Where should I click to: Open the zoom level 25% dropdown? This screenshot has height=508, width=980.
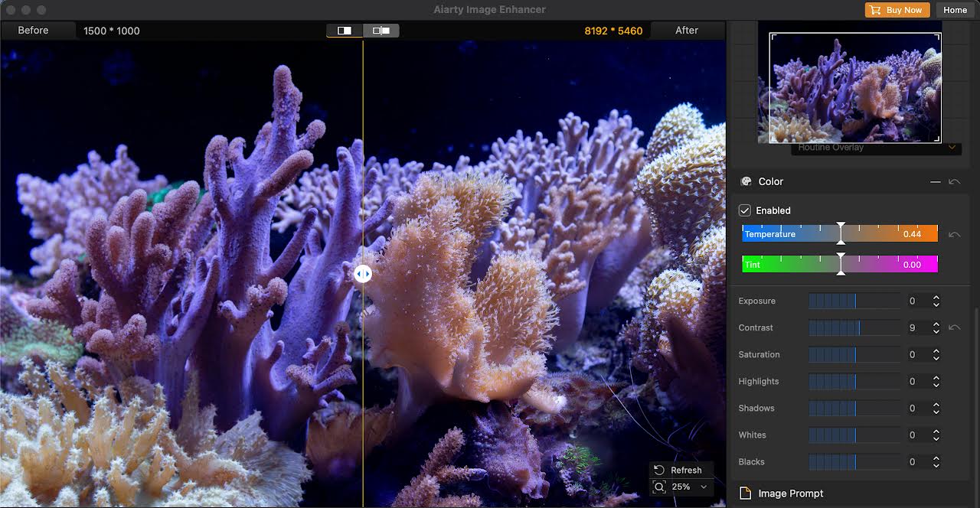[x=704, y=487]
